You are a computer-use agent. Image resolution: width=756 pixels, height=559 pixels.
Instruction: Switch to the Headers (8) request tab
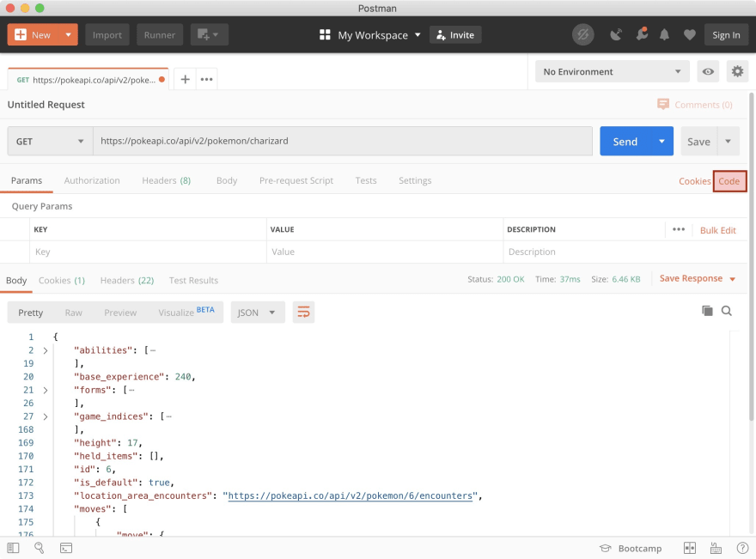[167, 180]
